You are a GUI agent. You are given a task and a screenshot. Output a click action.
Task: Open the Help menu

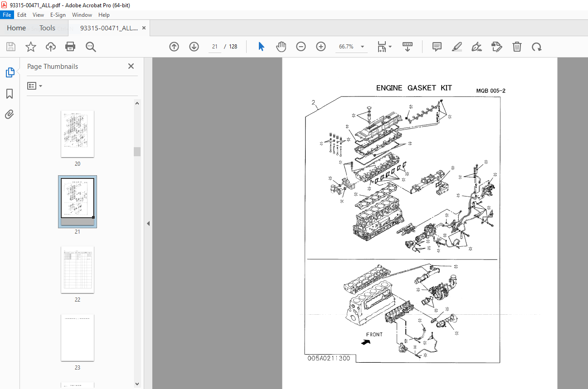[104, 15]
